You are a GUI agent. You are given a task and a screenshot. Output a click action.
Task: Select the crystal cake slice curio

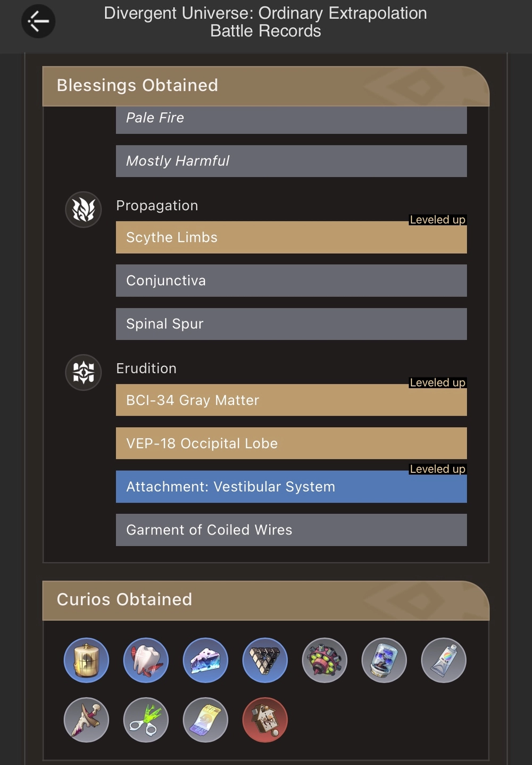(x=205, y=660)
